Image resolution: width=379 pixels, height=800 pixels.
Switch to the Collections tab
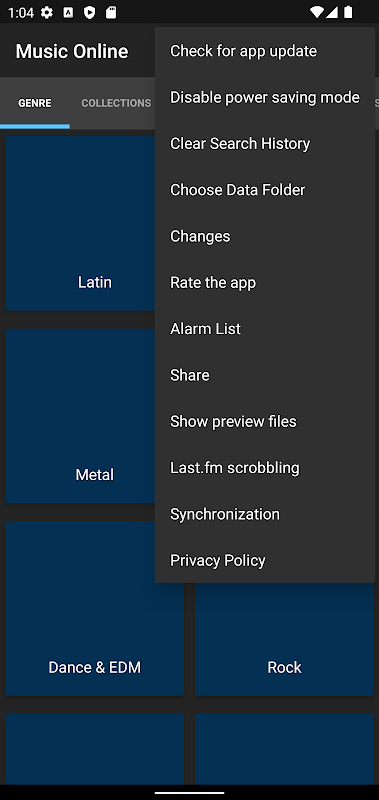(116, 103)
